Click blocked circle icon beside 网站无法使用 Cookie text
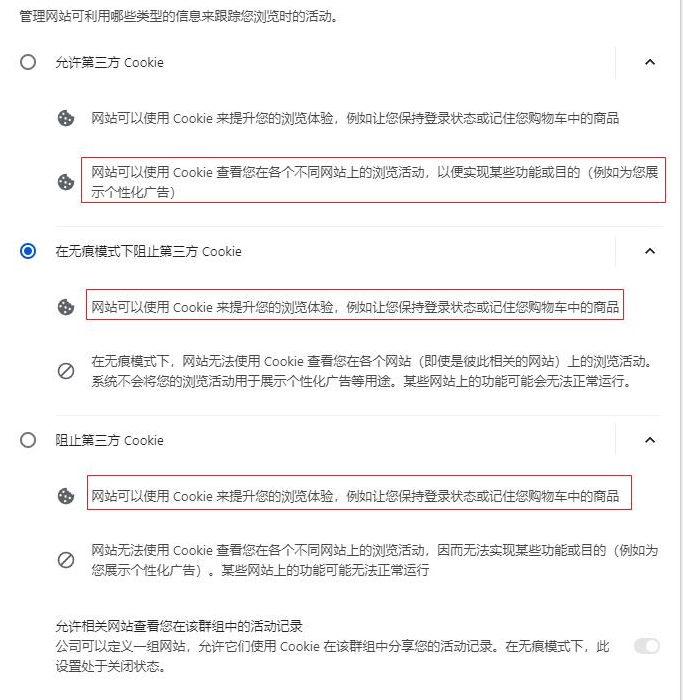Viewport: 683px width, 700px height. click(x=66, y=560)
